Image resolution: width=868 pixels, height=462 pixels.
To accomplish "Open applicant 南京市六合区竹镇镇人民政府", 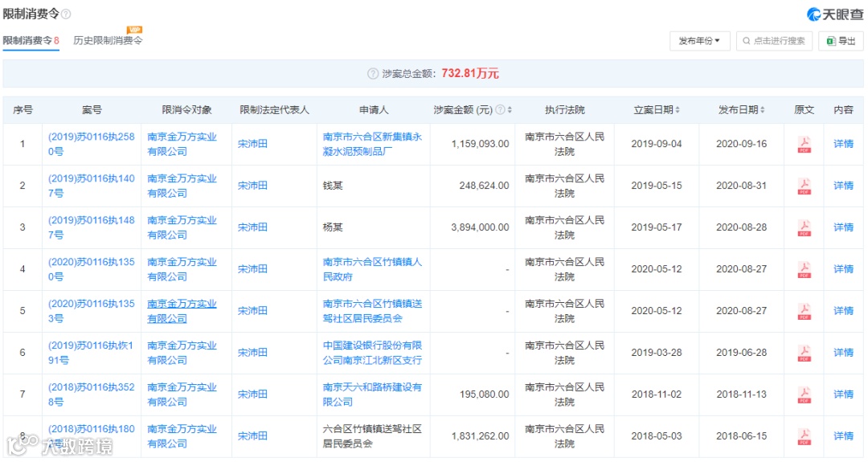I will (373, 269).
